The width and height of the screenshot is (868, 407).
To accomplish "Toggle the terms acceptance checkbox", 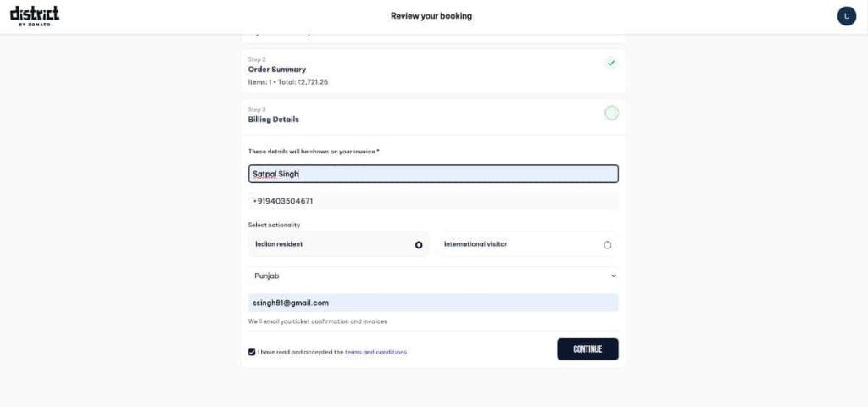I will click(252, 352).
